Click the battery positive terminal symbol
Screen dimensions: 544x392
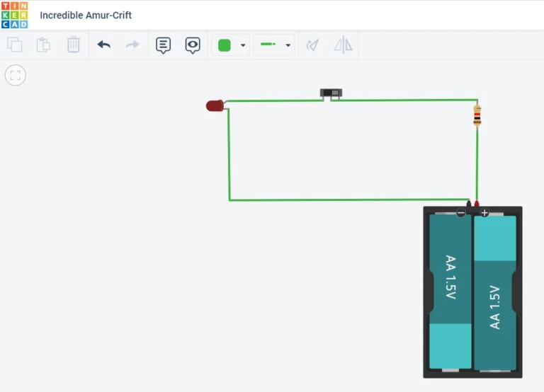[484, 212]
